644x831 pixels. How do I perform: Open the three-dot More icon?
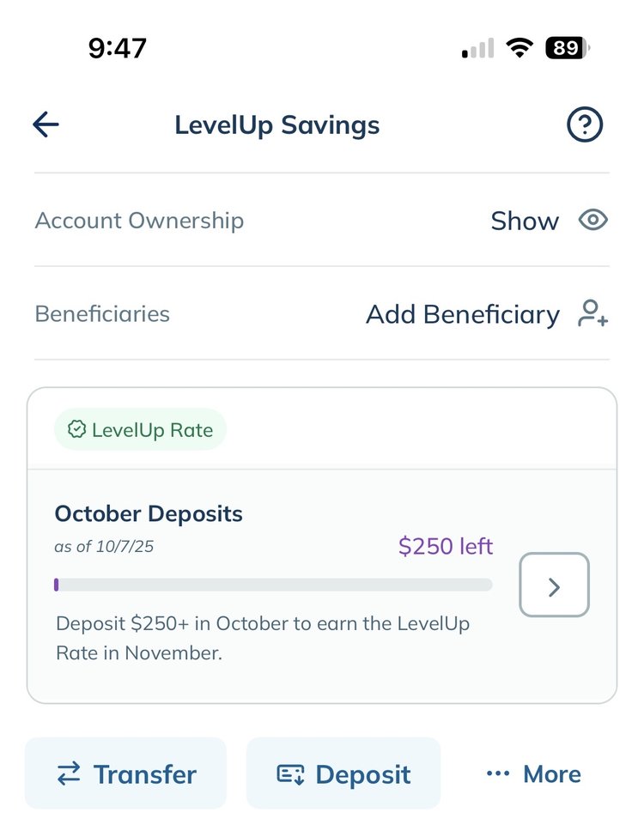[x=498, y=774]
